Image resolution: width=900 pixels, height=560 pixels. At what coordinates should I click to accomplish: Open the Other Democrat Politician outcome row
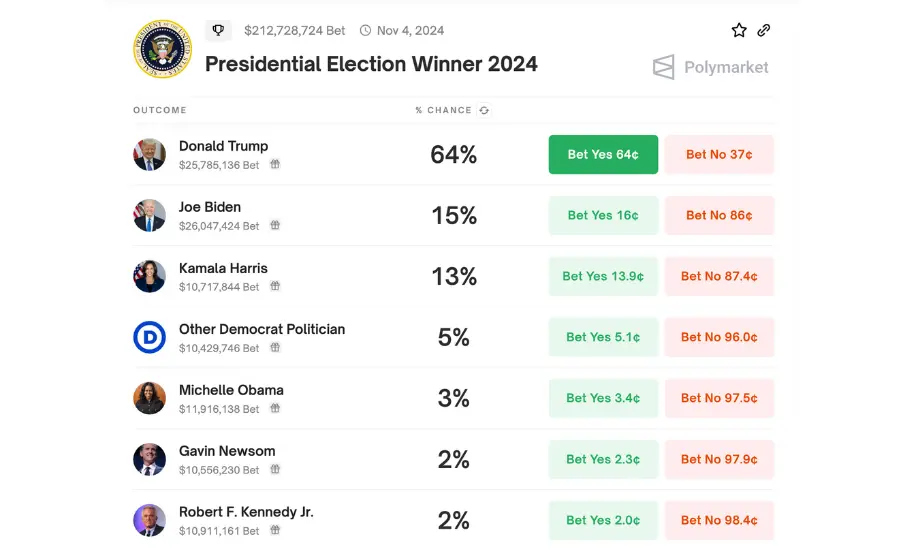click(x=453, y=337)
